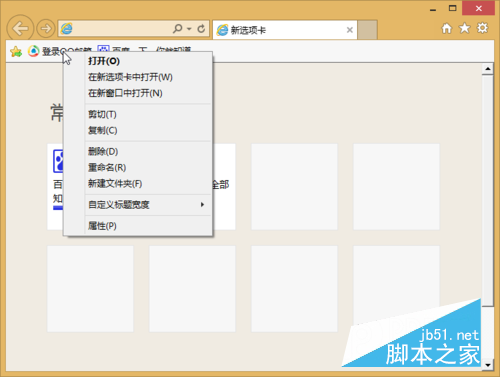This screenshot has width=500, height=377.
Task: Click the vertical scrollbar thumb
Action: (488, 190)
